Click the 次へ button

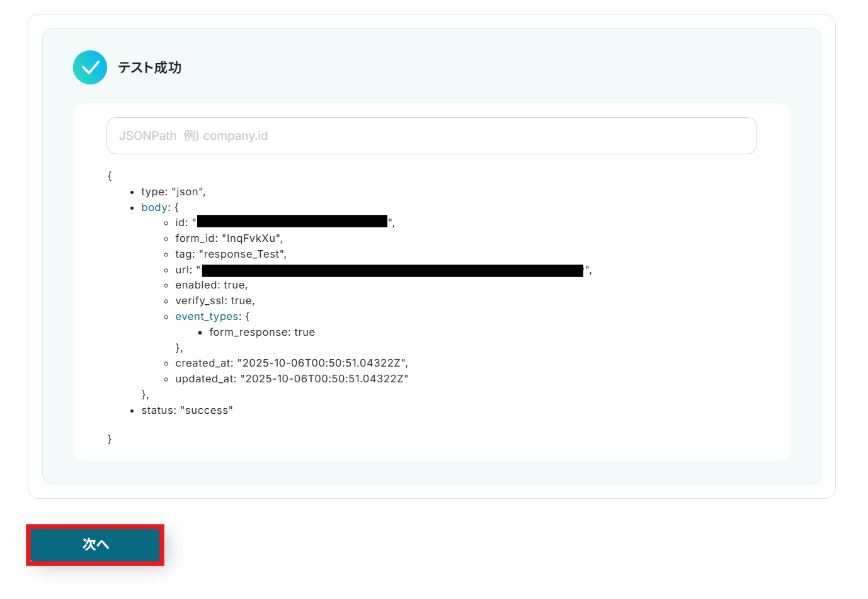click(x=95, y=545)
